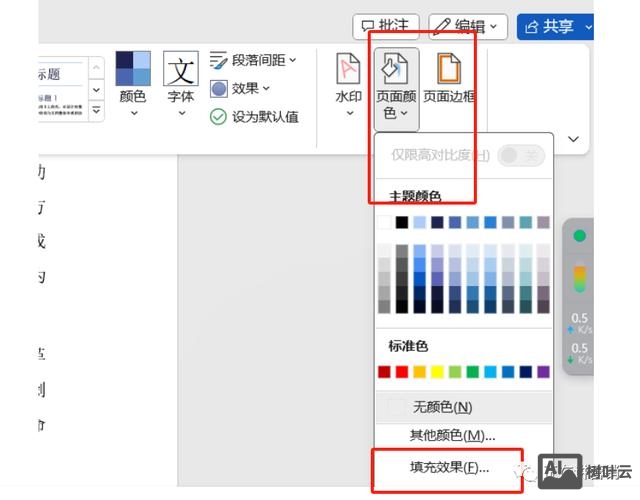Select the 标题 document style thumbnail

pyautogui.click(x=61, y=89)
